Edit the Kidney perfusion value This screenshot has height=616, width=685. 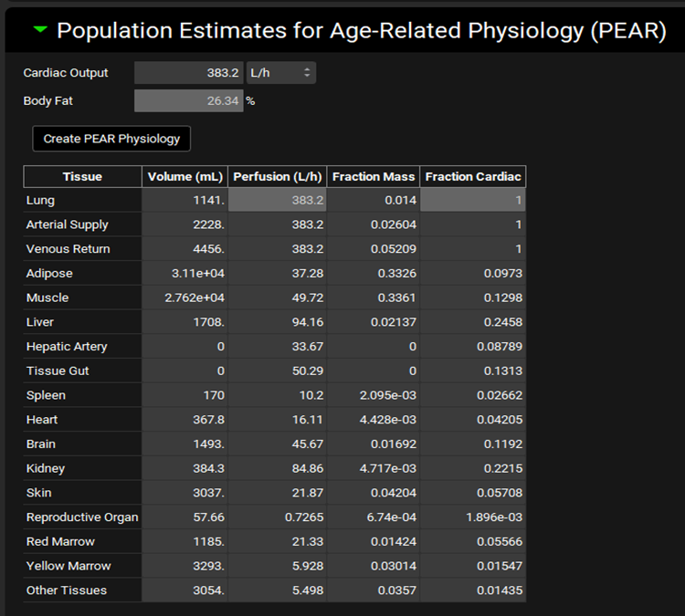(277, 468)
